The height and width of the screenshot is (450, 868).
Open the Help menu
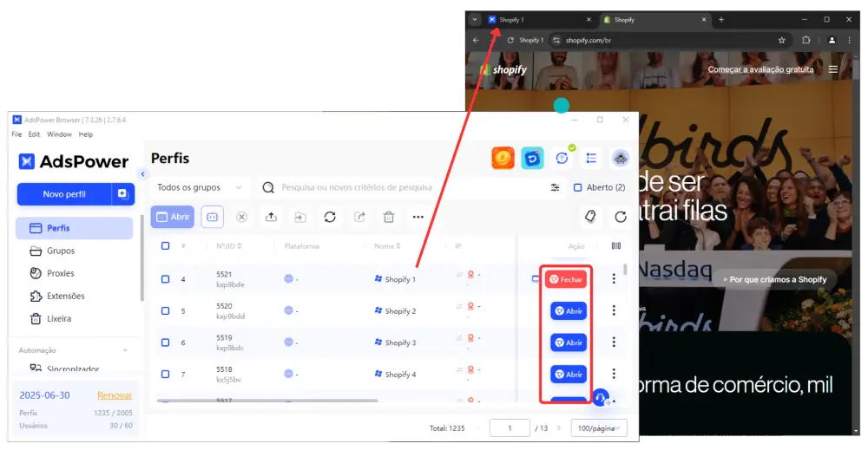(x=86, y=134)
